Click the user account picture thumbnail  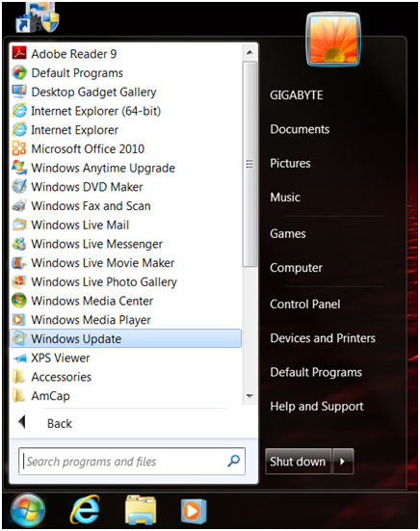point(333,39)
